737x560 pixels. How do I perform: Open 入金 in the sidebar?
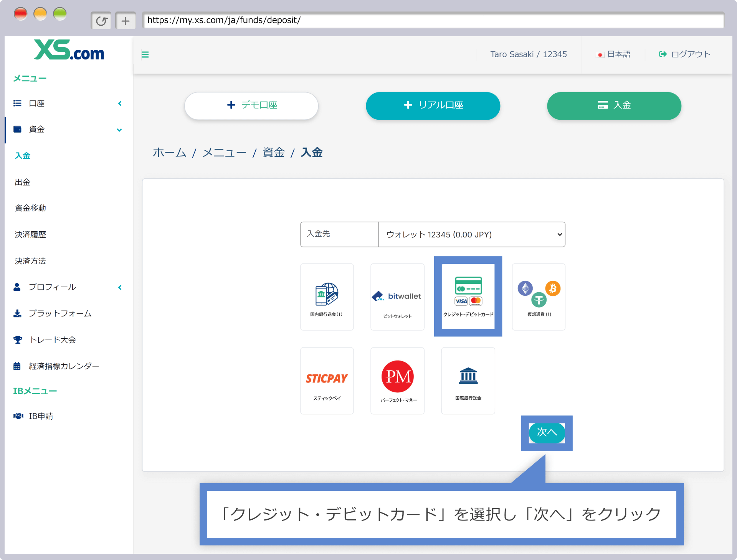tap(23, 156)
